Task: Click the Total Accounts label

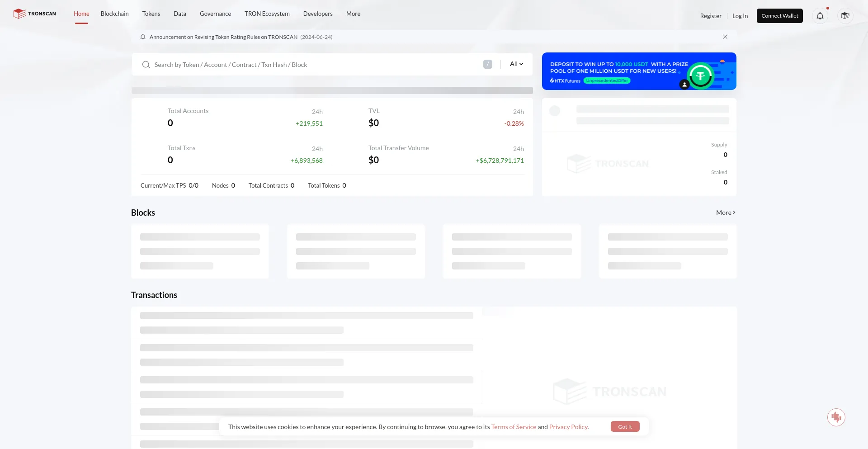Action: [x=188, y=111]
